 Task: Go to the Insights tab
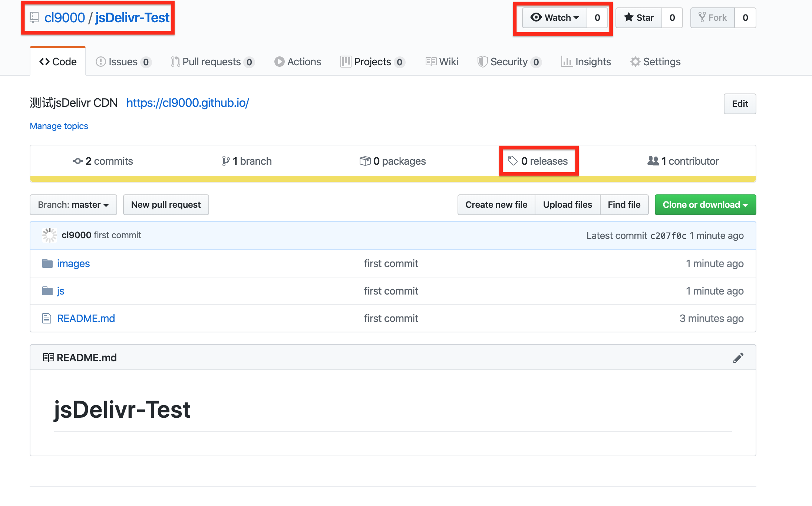pyautogui.click(x=586, y=62)
